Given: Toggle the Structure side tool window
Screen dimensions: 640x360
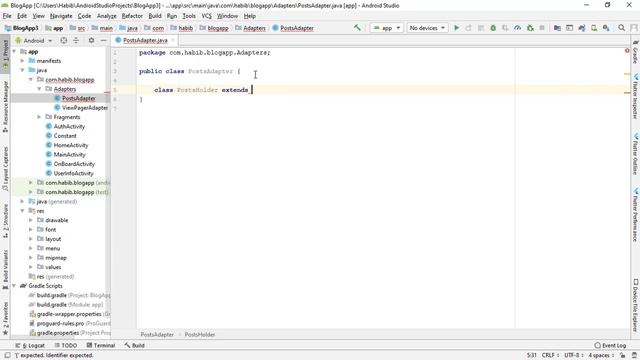Looking at the screenshot, I should [x=5, y=221].
